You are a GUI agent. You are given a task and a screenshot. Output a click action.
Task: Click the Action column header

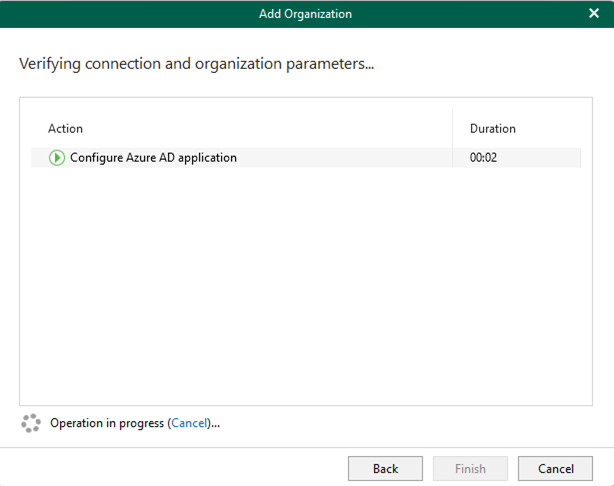click(x=65, y=129)
